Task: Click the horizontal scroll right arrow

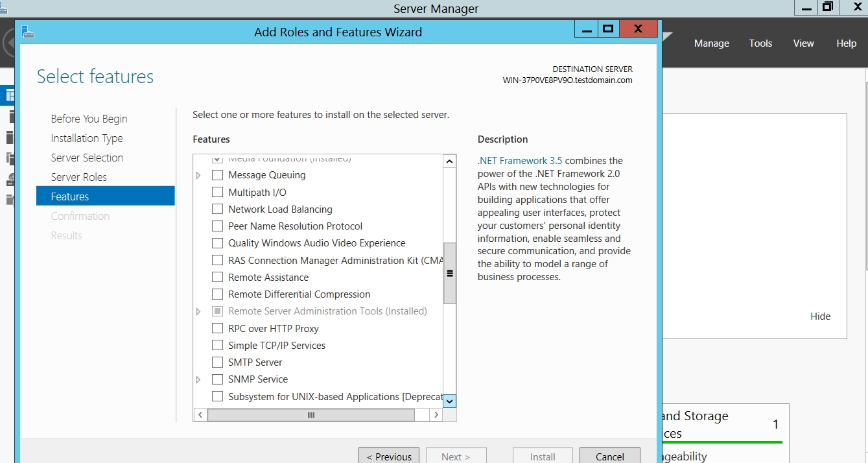Action: 436,415
